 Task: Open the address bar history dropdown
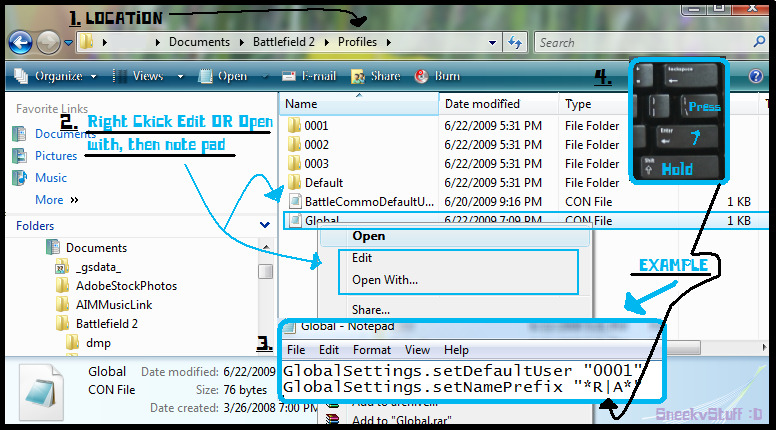(492, 43)
